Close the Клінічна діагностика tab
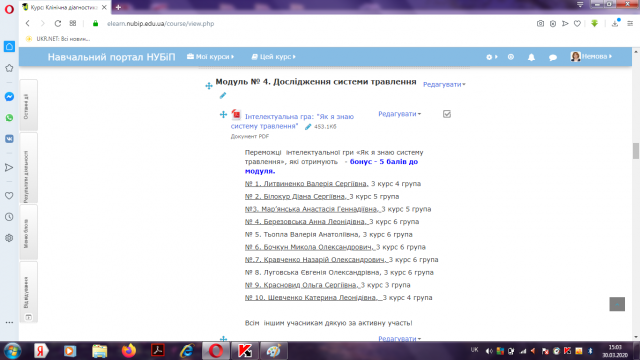The image size is (640, 360). pos(104,7)
